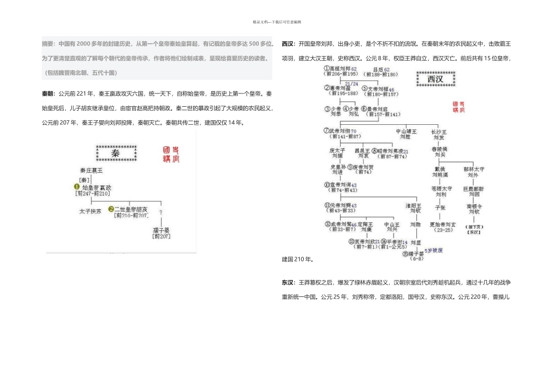Click the blue 5岁被废 annotation
Image resolution: width=554 pixels, height=392 pixels.
tap(433, 250)
